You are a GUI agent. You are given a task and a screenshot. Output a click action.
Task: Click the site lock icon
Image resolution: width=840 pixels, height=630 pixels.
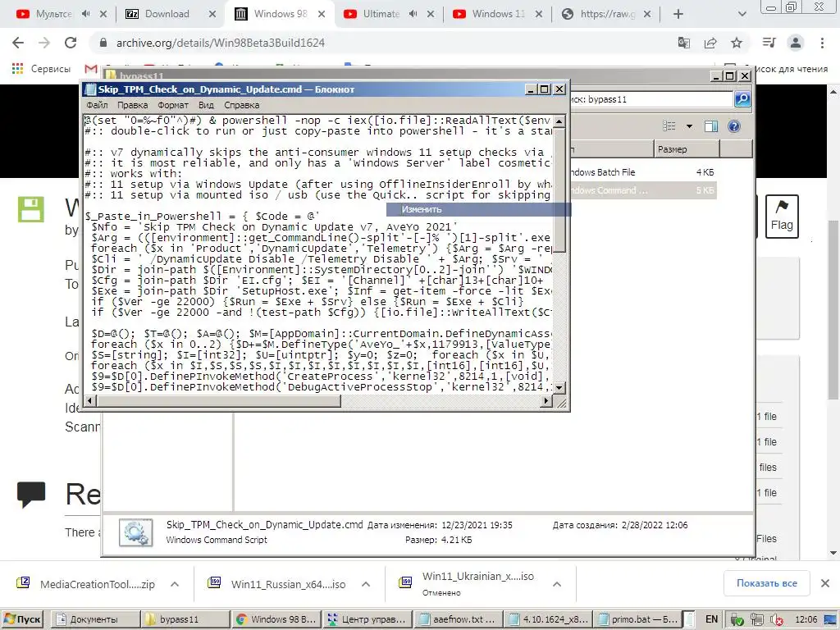point(103,43)
